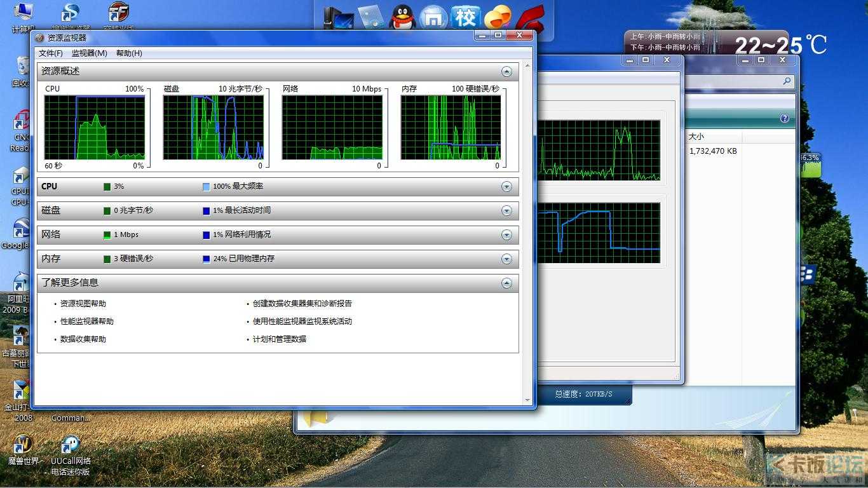Click the 内存 overview graph
This screenshot has height=488, width=868.
pyautogui.click(x=451, y=128)
